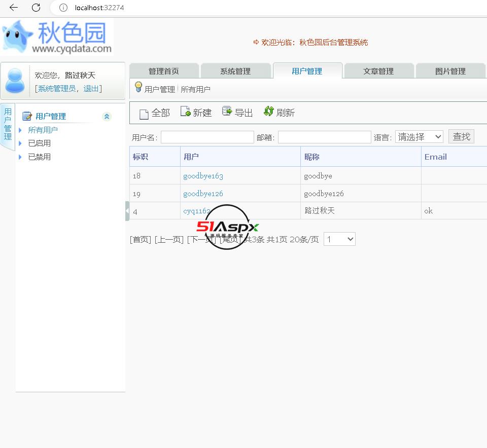Click the 新建 new document icon
Viewport: 487px width, 448px height.
[x=186, y=111]
